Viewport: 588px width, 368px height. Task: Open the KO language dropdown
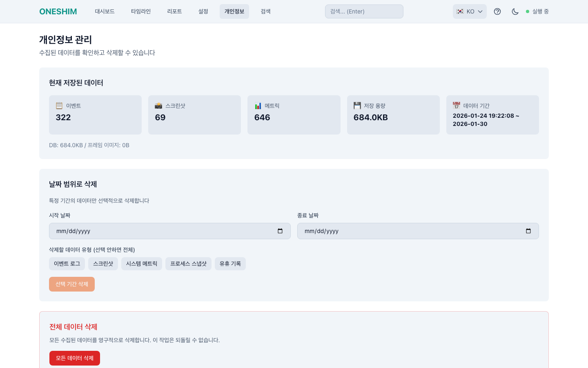click(x=470, y=11)
